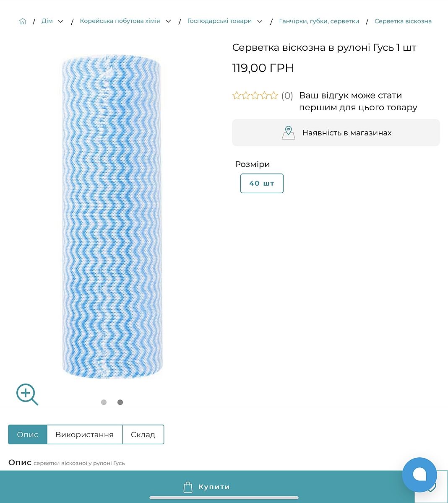This screenshot has height=503, width=448.
Task: Select the second image carousel dot
Action: (x=120, y=402)
